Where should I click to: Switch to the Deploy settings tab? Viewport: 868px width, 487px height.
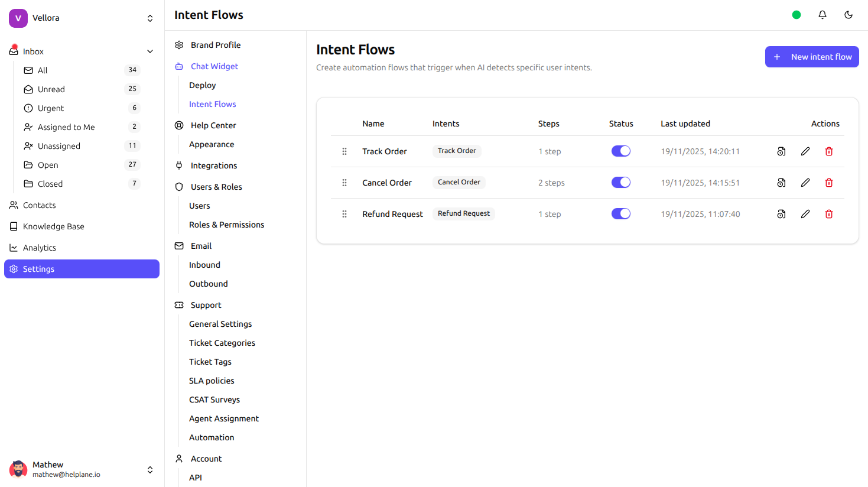[202, 85]
